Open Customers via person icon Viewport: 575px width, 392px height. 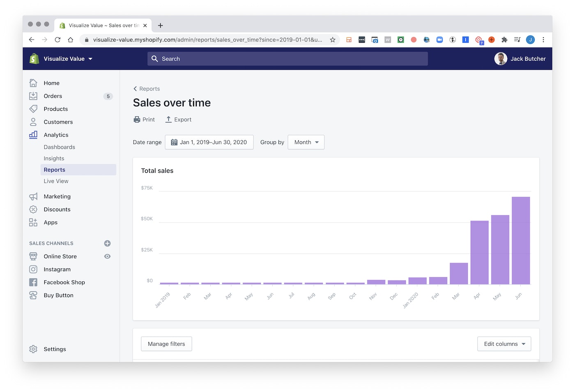(x=33, y=122)
